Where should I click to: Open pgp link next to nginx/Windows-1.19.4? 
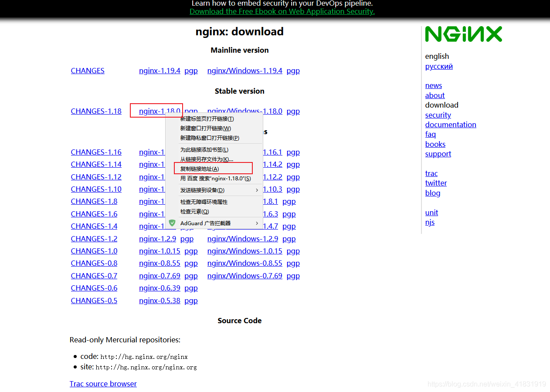click(293, 71)
